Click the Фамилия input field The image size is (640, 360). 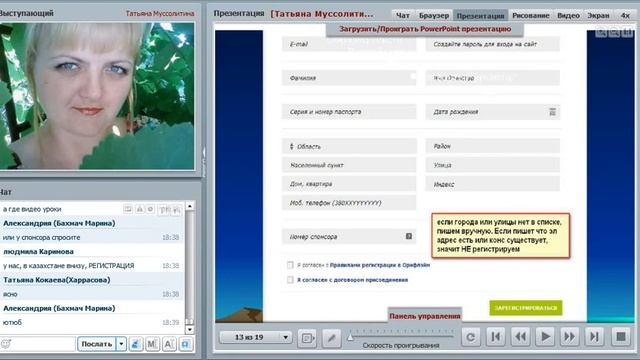pyautogui.click(x=349, y=78)
